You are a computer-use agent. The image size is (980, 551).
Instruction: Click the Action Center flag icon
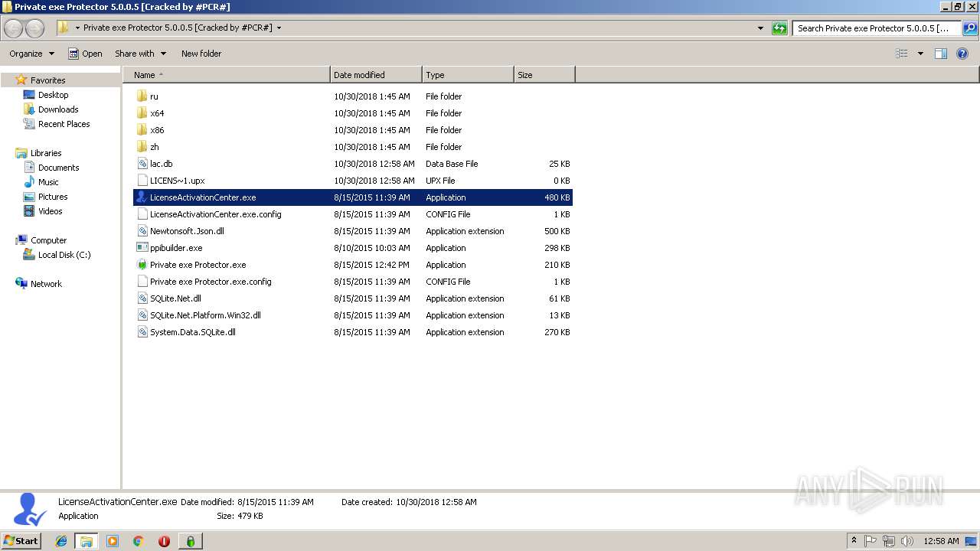click(x=871, y=541)
